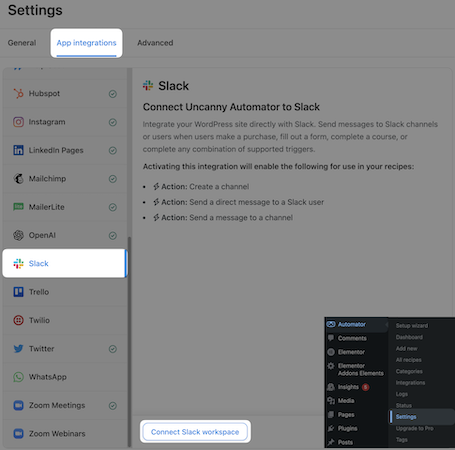Open Categories submenu item

409,371
